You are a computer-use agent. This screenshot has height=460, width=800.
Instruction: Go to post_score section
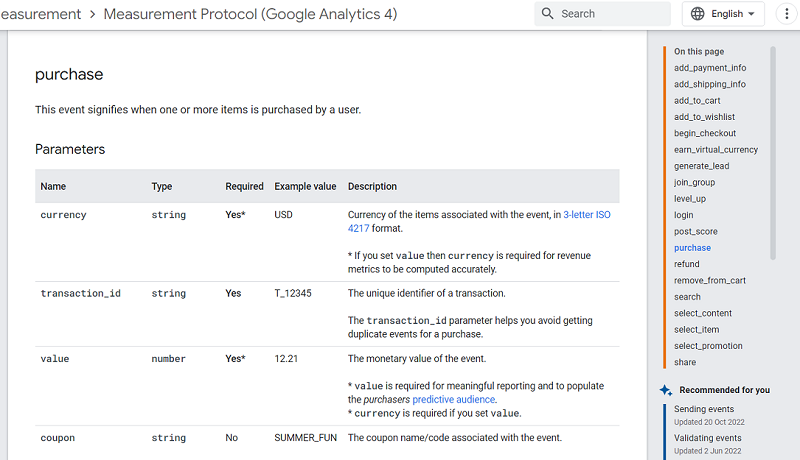click(x=695, y=231)
